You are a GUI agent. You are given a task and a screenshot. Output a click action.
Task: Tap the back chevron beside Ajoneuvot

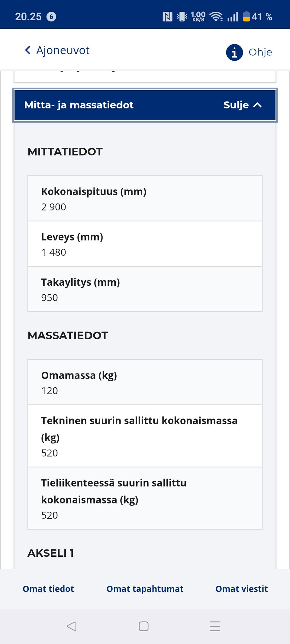tap(27, 50)
